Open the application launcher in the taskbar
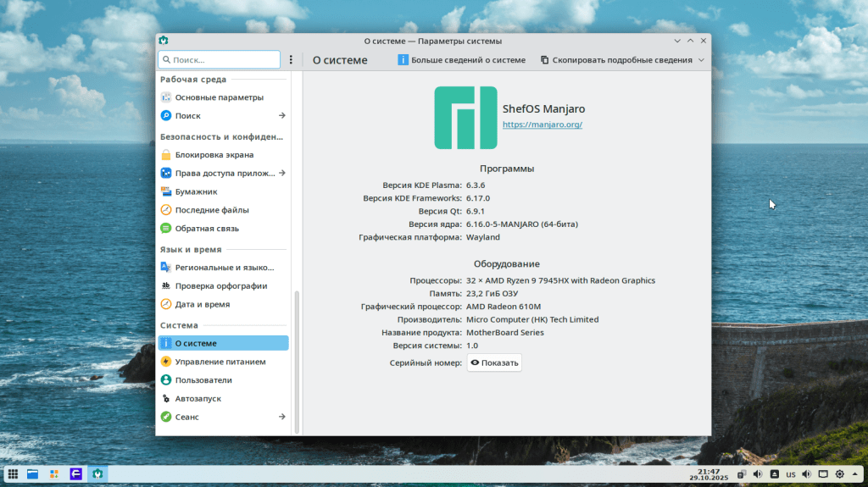Screen dimensions: 868x487 14,473
